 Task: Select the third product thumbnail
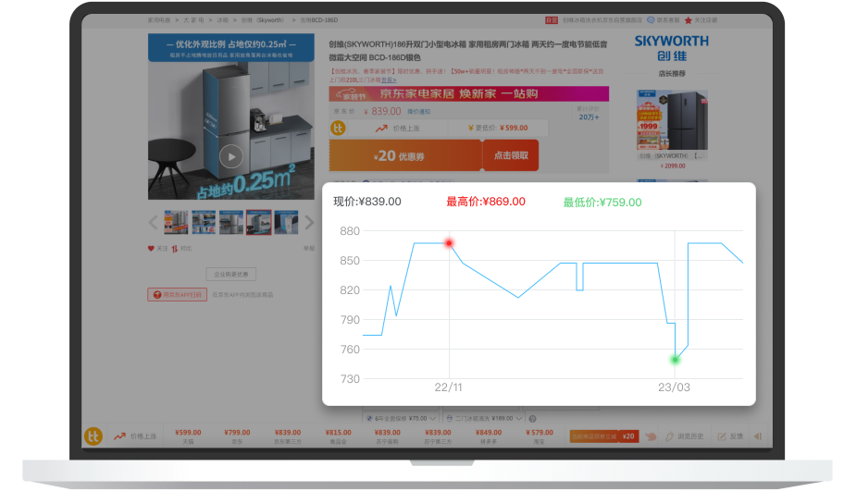(231, 222)
